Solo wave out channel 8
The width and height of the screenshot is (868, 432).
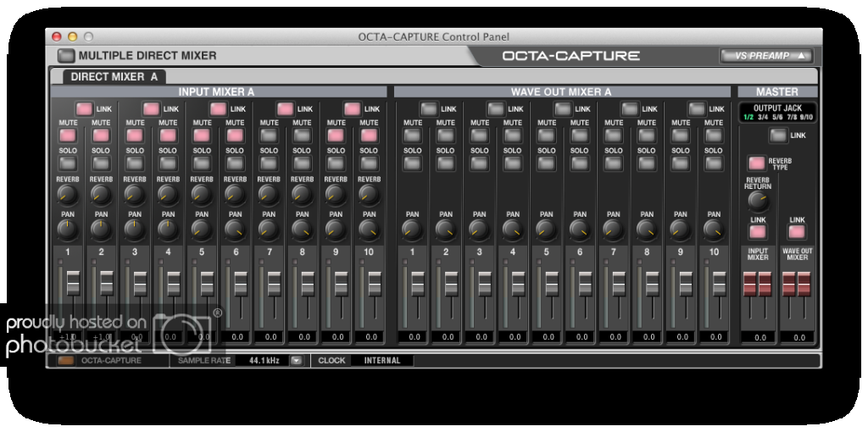(647, 163)
